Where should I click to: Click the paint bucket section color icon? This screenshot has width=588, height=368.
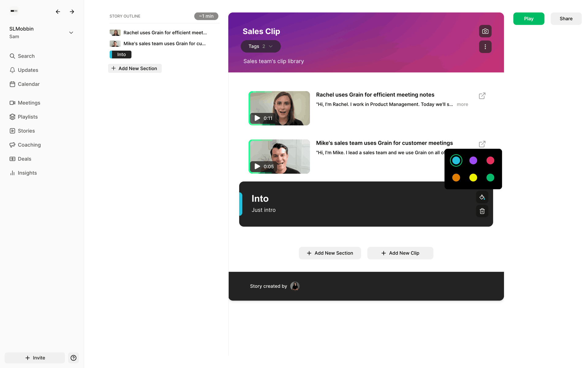(482, 197)
